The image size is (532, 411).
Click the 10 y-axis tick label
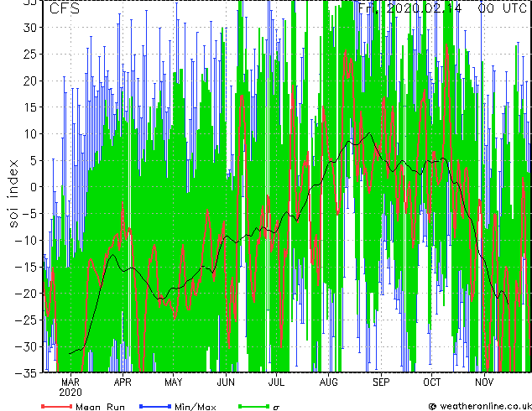pos(30,134)
